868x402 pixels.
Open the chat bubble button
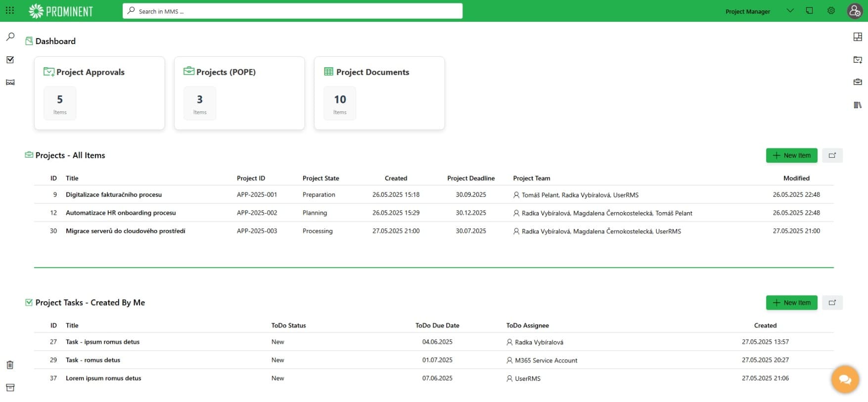point(845,379)
